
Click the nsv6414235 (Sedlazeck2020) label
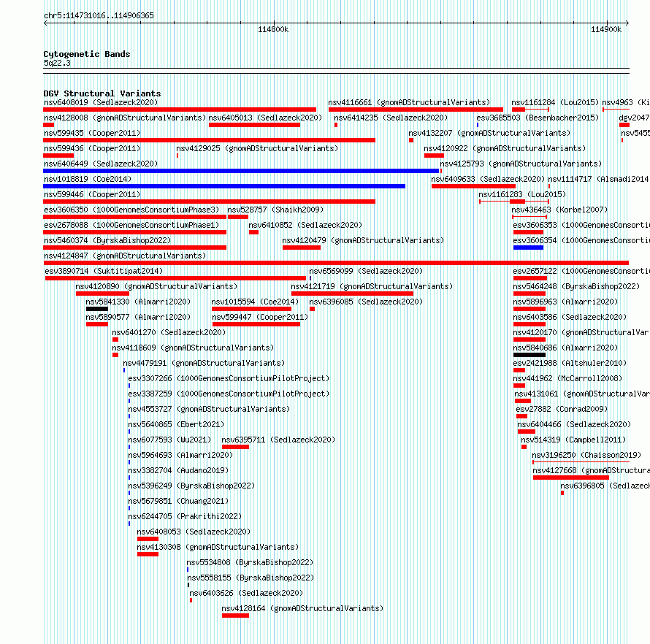point(391,118)
